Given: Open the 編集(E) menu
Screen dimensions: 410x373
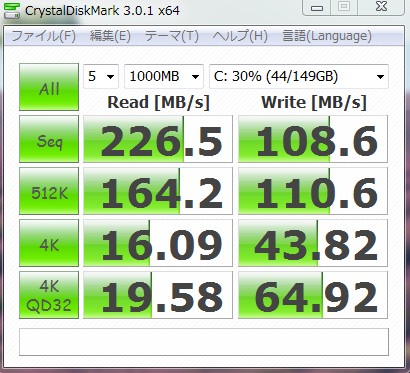Looking at the screenshot, I should tap(110, 36).
